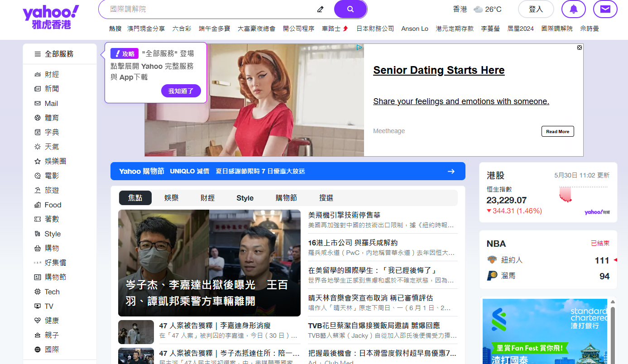Click Read More button in the ad
The height and width of the screenshot is (364, 628).
558,131
